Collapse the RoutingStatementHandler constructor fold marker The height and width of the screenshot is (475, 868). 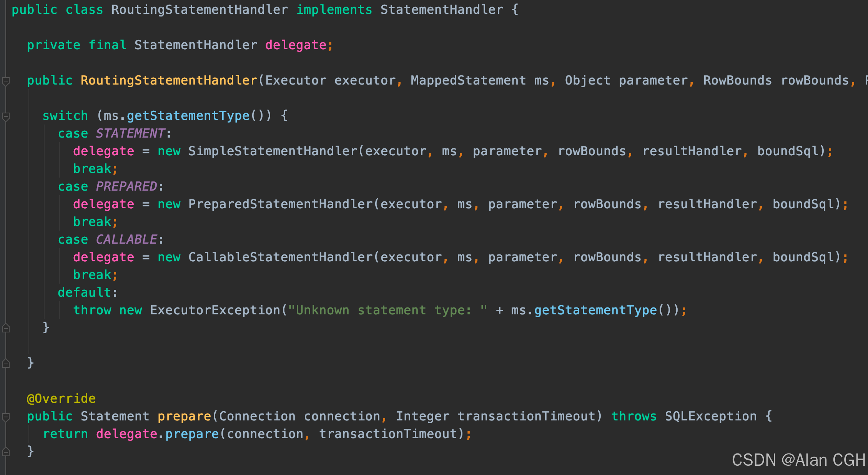point(6,81)
